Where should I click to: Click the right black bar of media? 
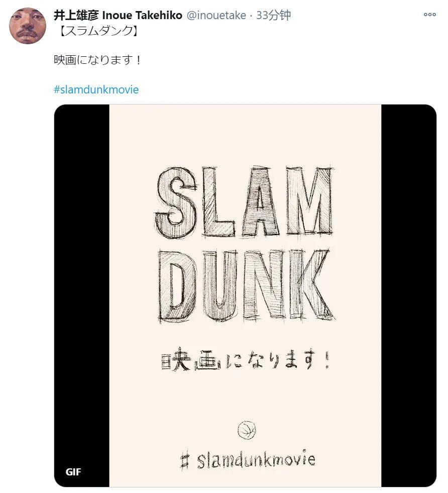tap(409, 296)
